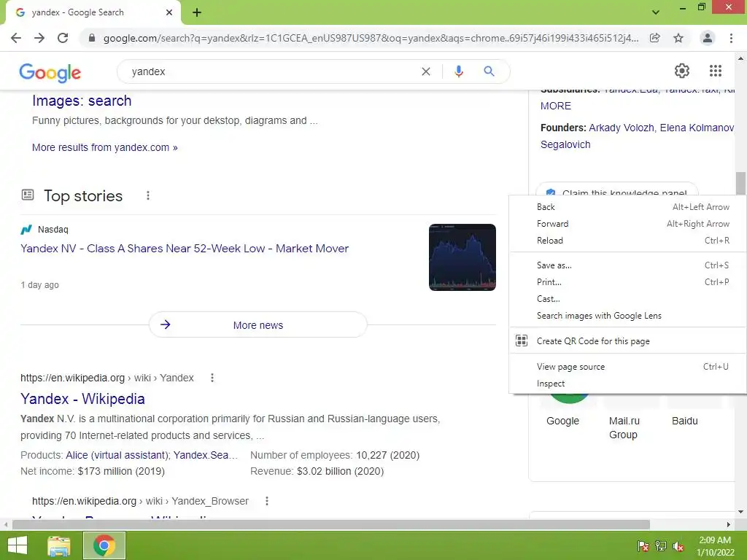Open the network tray icon

click(661, 546)
